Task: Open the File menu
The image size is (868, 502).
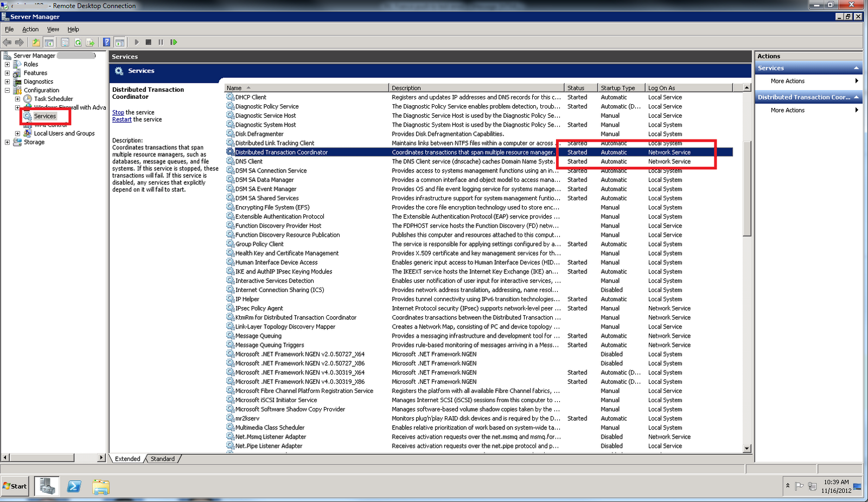Action: coord(9,29)
